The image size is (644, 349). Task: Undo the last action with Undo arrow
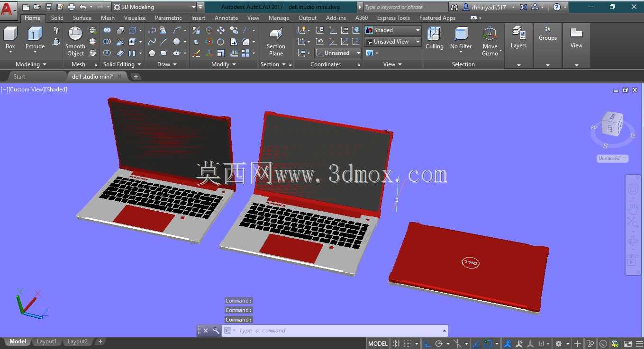click(83, 7)
